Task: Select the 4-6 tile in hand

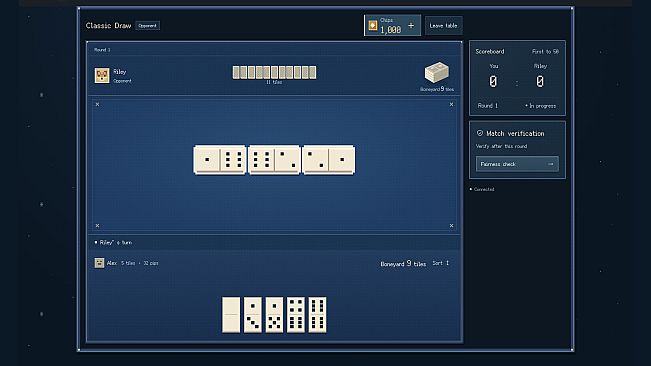Action: [x=296, y=315]
